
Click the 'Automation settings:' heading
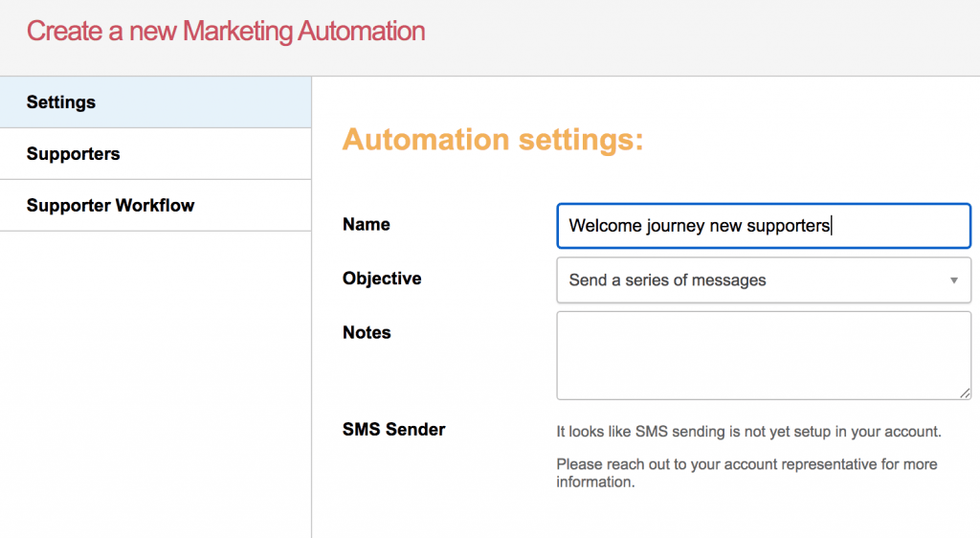click(493, 140)
